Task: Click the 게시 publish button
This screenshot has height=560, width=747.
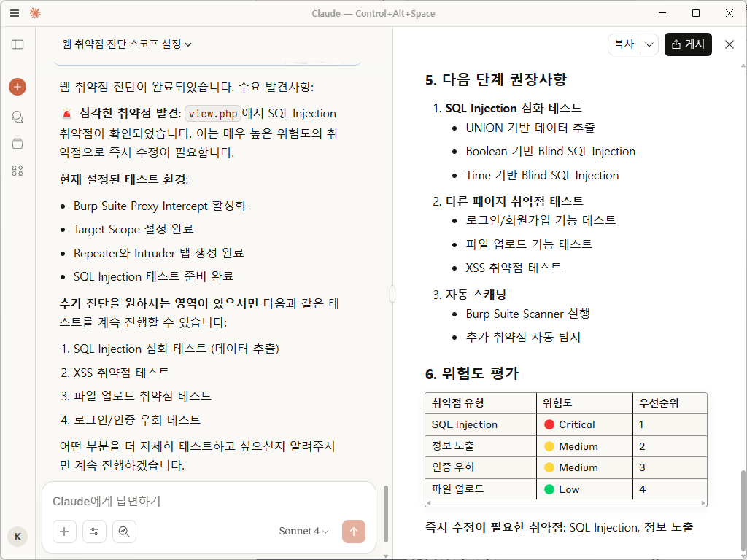Action: click(x=688, y=44)
